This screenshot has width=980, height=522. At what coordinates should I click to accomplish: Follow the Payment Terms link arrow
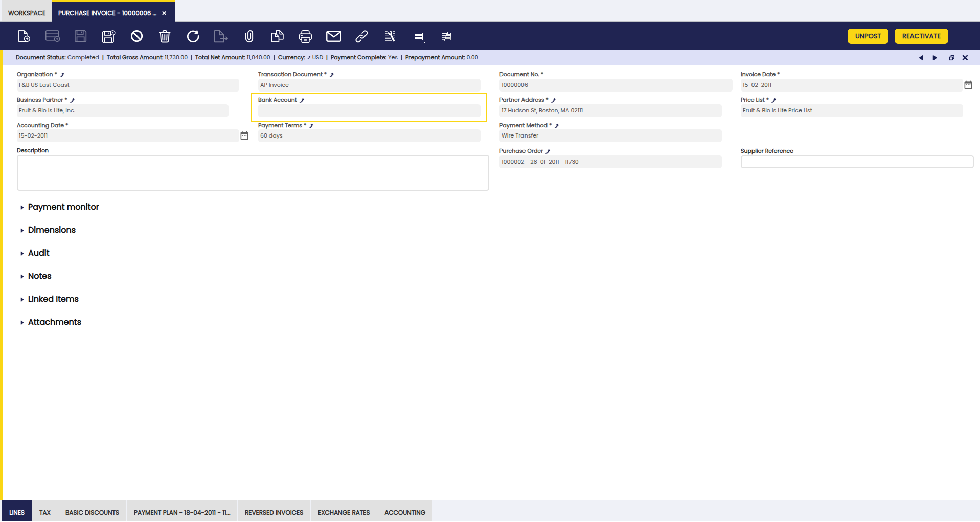(x=311, y=126)
